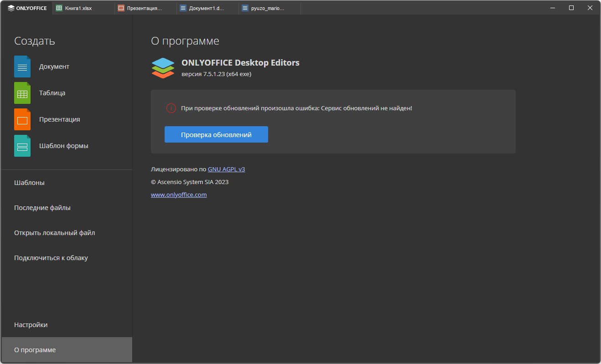Open the www.onlyoffice.com link
Viewport: 601px width, 364px height.
point(179,195)
